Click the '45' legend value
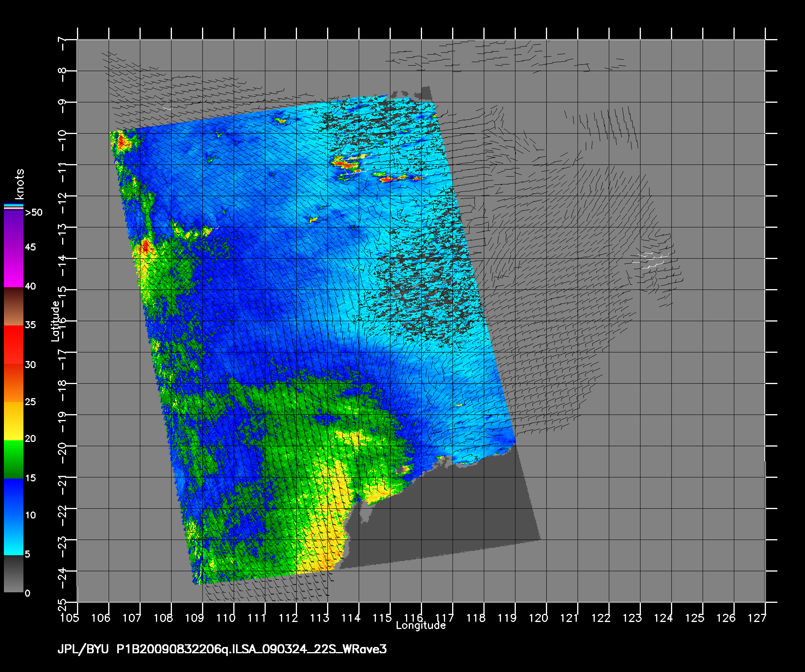805x672 pixels. 30,247
